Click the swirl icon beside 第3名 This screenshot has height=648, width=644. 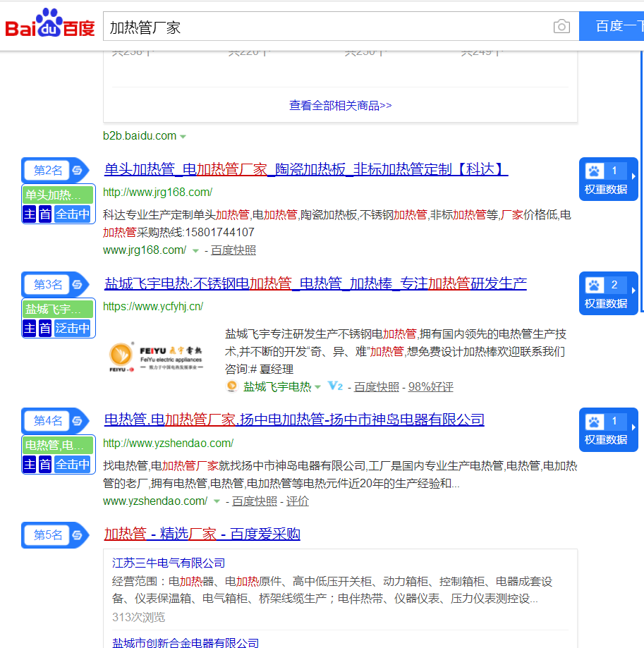tap(78, 284)
